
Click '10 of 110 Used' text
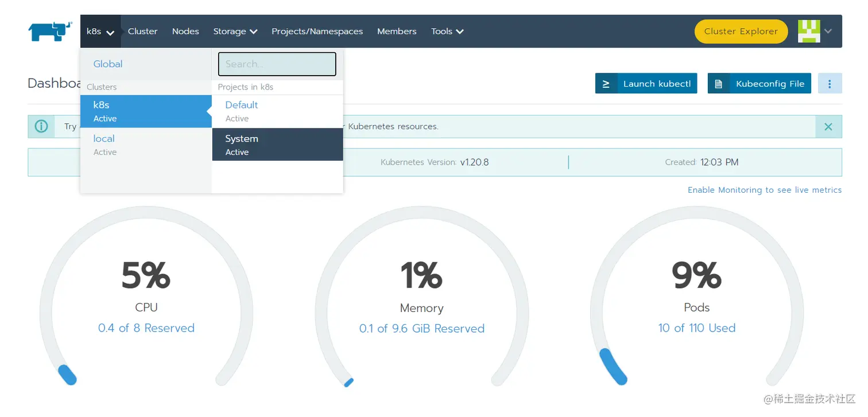point(697,328)
